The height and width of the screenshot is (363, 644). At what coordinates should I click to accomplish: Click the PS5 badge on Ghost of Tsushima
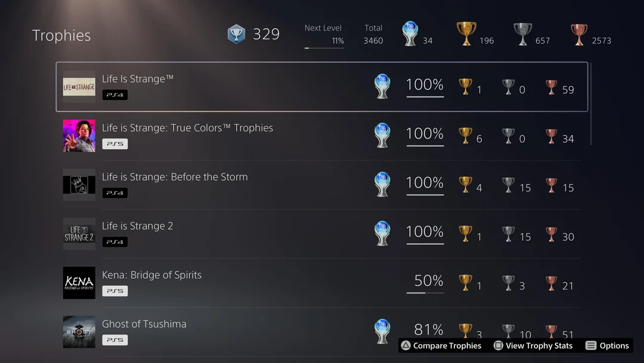(114, 340)
